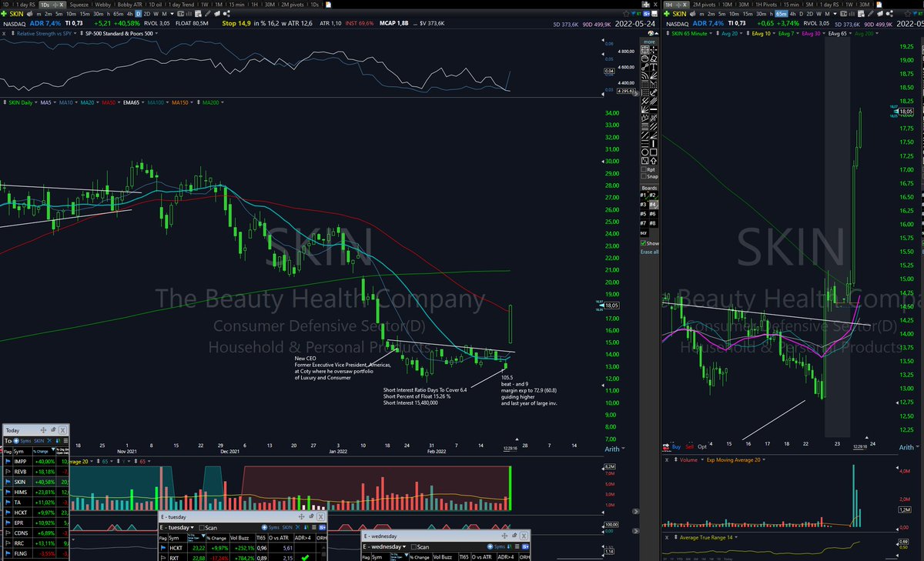Switch right chart scale via Arith label
This screenshot has width=924, height=561.
(907, 447)
